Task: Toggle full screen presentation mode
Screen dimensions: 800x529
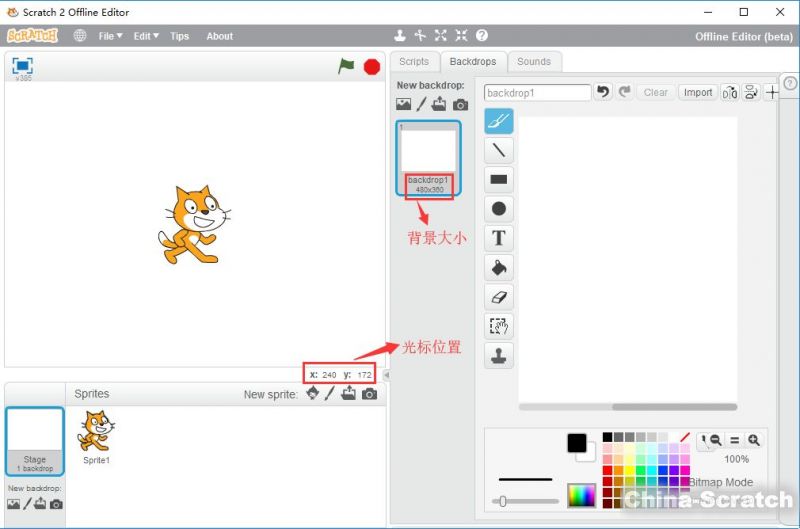Action: (22, 66)
